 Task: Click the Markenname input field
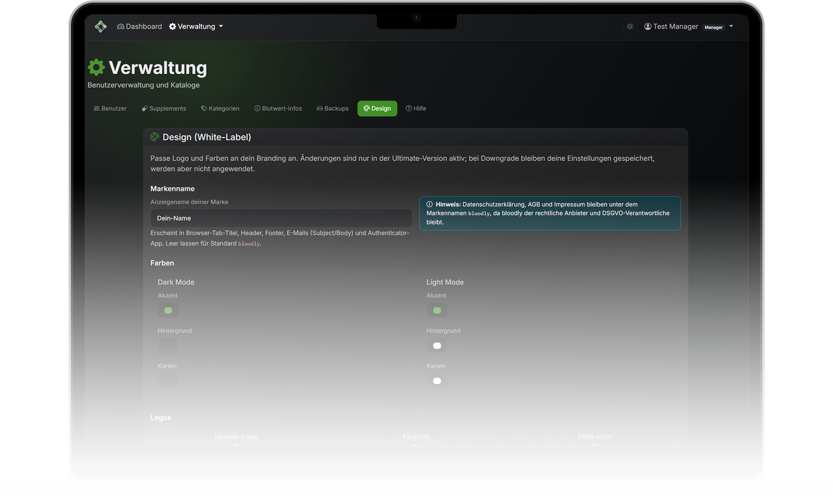pyautogui.click(x=281, y=218)
